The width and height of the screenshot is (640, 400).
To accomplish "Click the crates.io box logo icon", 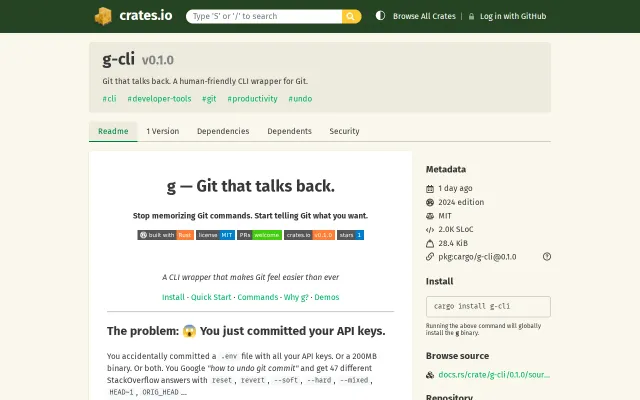I will 103,16.
